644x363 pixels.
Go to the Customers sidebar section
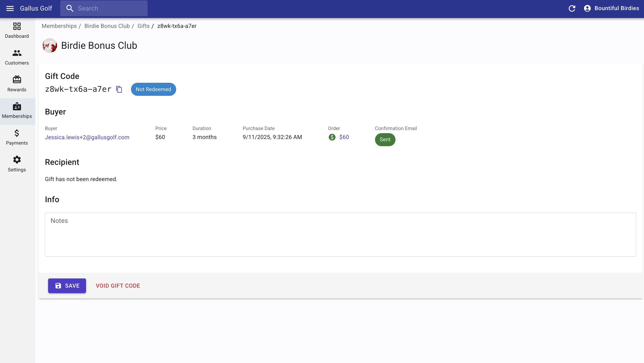pos(17,57)
